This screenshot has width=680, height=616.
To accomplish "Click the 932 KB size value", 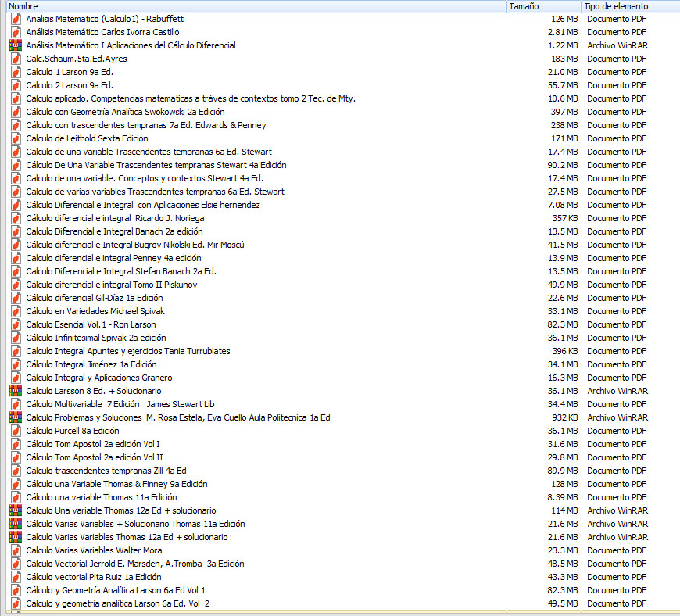I will click(565, 417).
